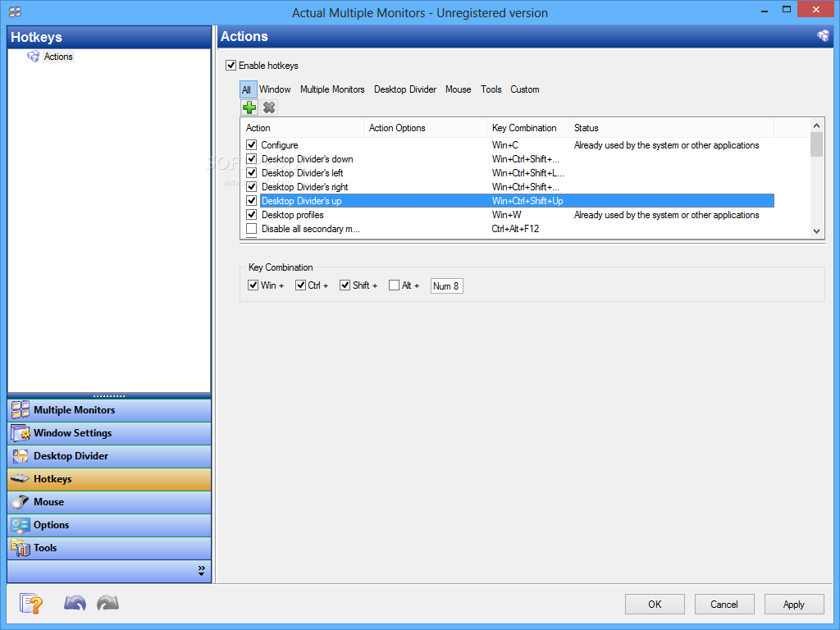
Task: Click the OK button
Action: click(x=655, y=605)
